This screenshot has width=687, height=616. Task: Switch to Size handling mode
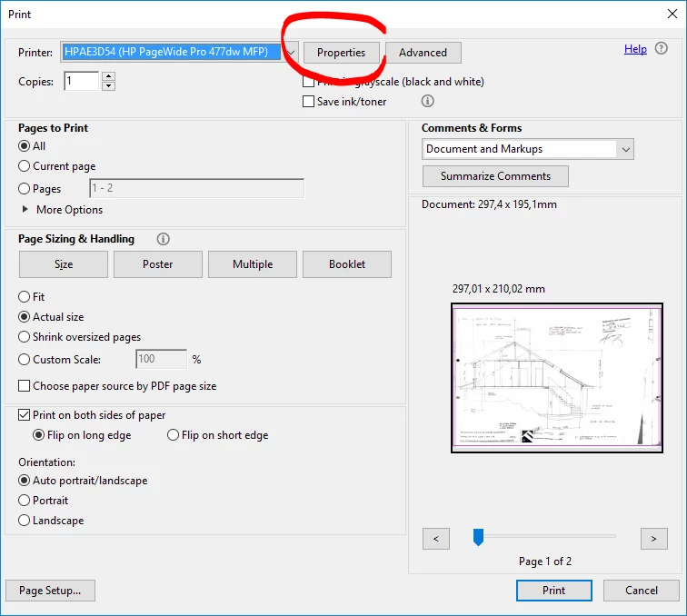pos(64,264)
